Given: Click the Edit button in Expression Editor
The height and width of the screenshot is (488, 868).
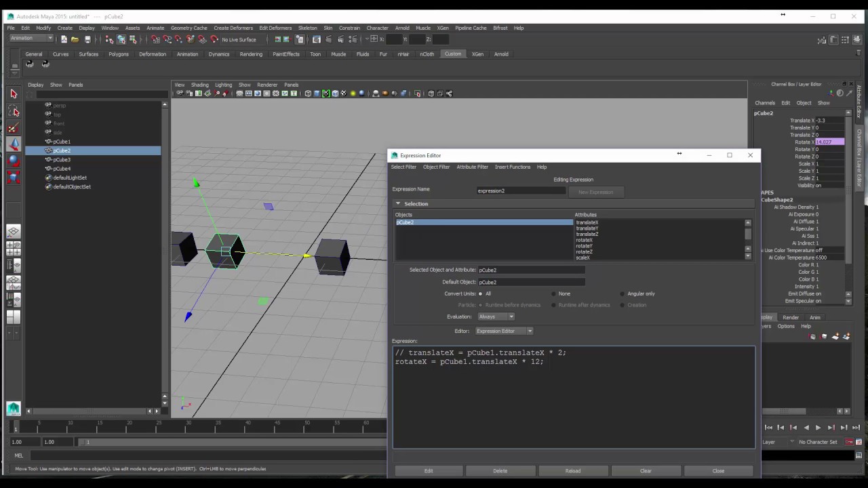Looking at the screenshot, I should pyautogui.click(x=429, y=470).
